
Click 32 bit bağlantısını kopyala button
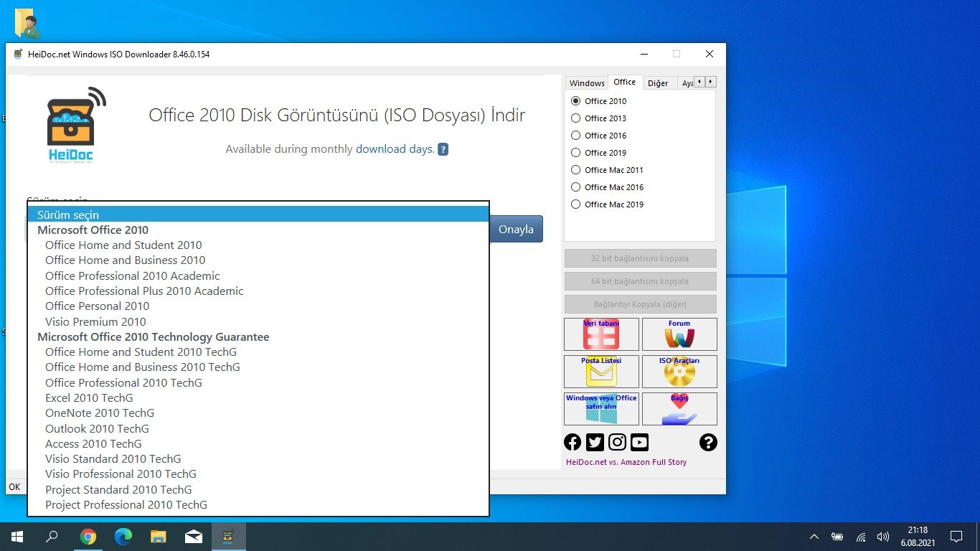[640, 258]
